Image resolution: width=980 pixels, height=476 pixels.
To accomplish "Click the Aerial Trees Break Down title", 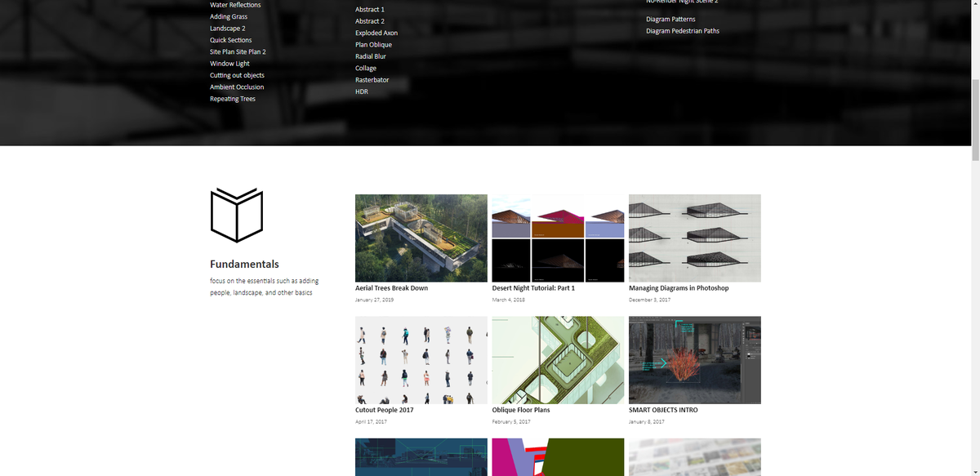I will 391,288.
